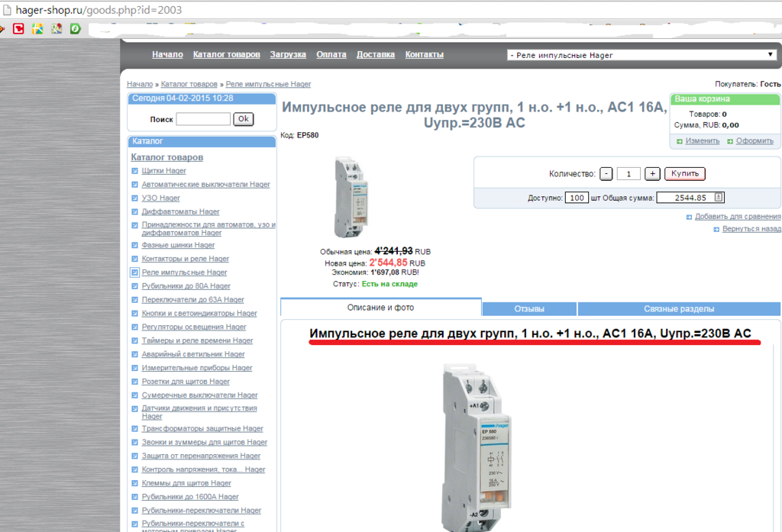Click the green arrow icon beside Оформить

pos(730,142)
